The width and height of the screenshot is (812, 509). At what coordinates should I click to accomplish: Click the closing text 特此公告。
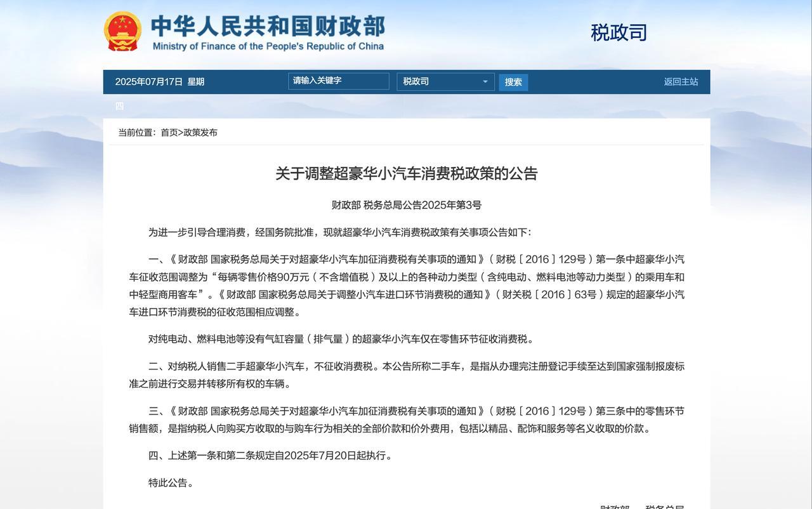[x=171, y=483]
